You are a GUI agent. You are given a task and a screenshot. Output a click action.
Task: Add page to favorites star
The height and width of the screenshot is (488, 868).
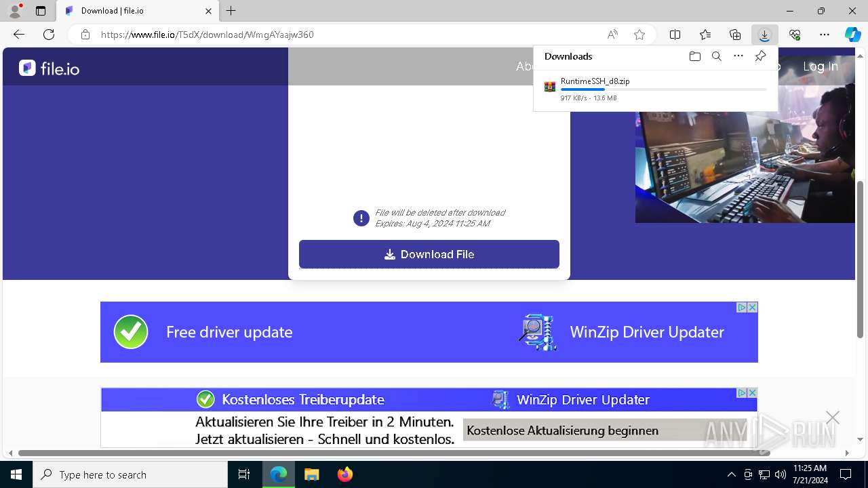point(639,35)
